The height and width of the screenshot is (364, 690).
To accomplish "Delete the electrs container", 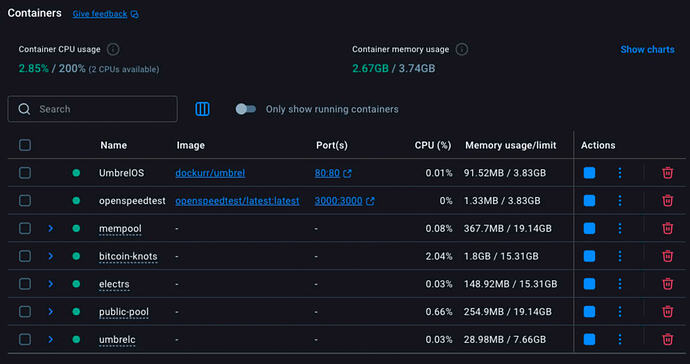I will (668, 283).
